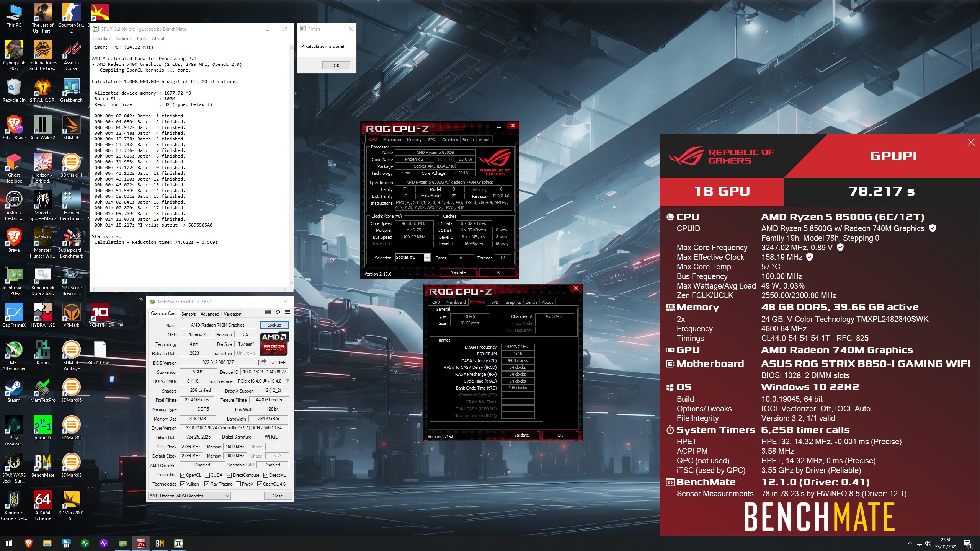Click the BIOS Version field 022.012.000.027
Screen dimensions: 980x551
(x=218, y=362)
